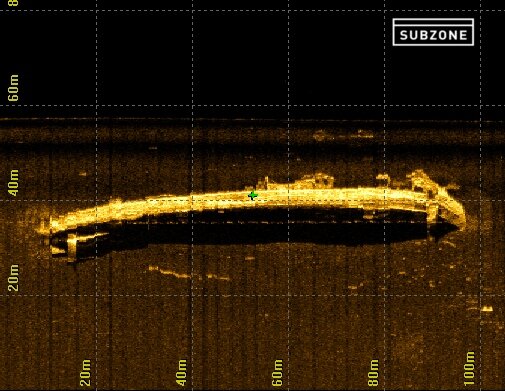Click the 40m label on bottom axis
This screenshot has width=505, height=391.
(181, 372)
